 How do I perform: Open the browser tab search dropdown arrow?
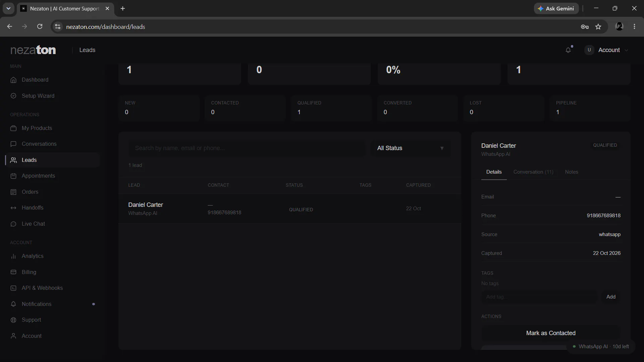pyautogui.click(x=8, y=8)
